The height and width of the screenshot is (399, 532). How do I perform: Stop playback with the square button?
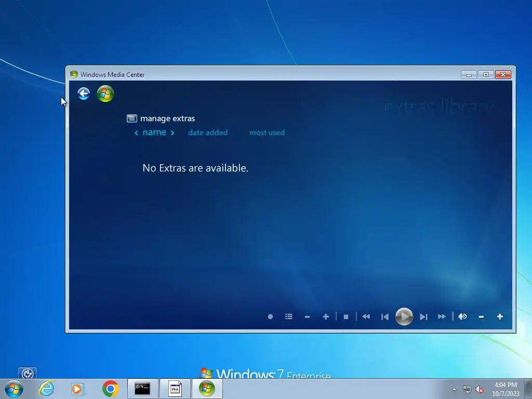[346, 316]
